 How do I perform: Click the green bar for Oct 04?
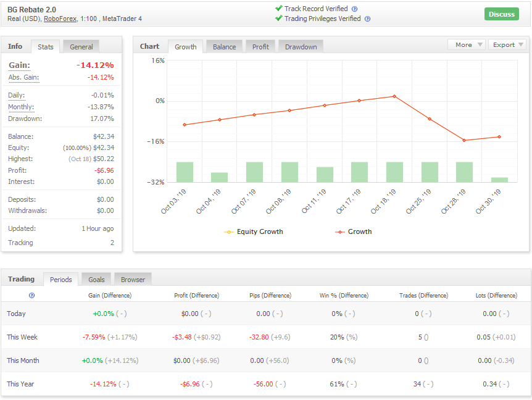(219, 177)
